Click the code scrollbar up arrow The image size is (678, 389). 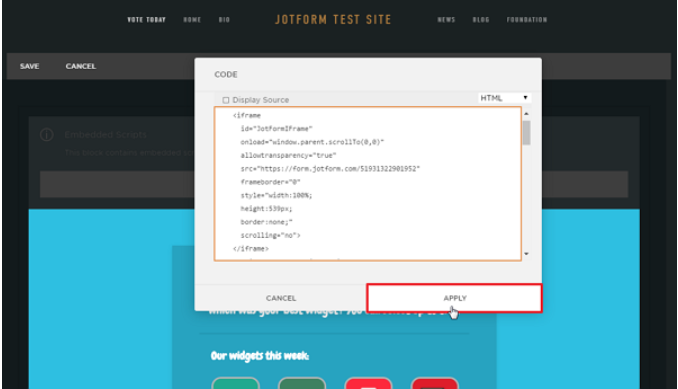point(526,114)
